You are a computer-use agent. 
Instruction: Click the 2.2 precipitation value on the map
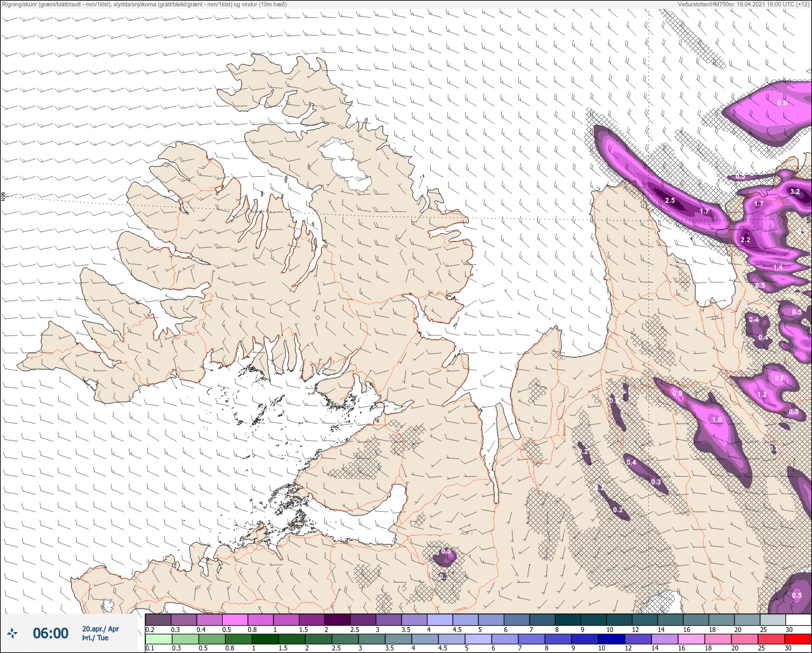coord(745,240)
